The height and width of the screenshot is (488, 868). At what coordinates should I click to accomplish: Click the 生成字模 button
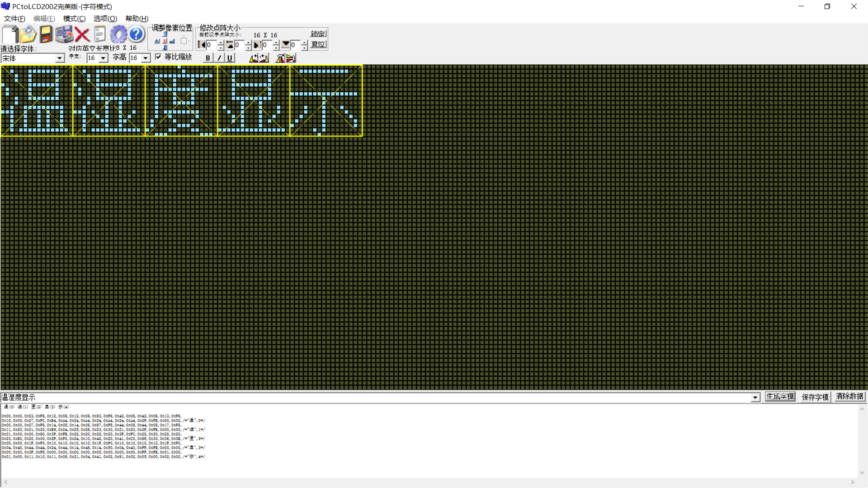tap(780, 396)
